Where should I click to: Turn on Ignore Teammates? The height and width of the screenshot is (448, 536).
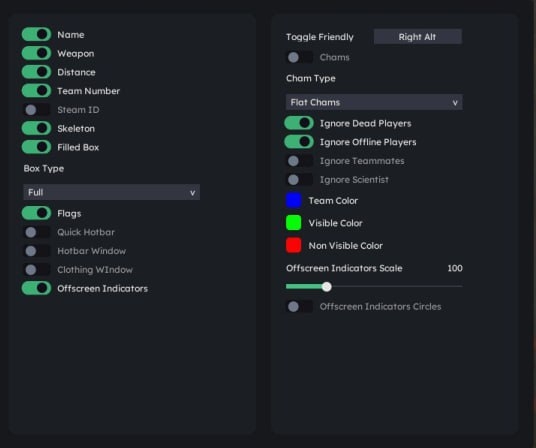(299, 161)
